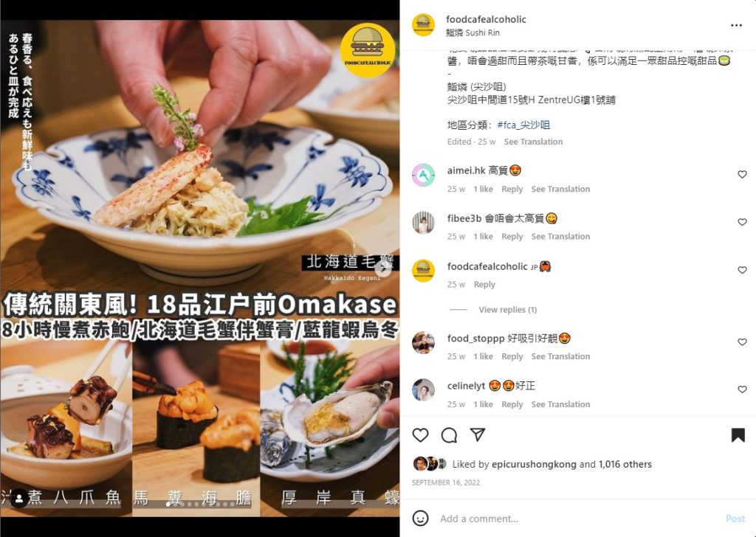The image size is (756, 537).
Task: Open the #fca_尖沙咀 hashtag link
Action: [x=523, y=125]
